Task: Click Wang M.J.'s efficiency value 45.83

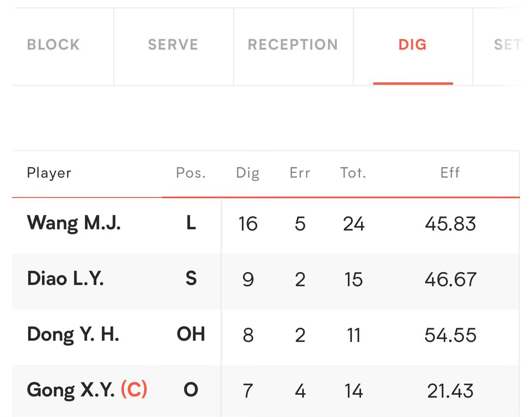Action: coord(450,224)
